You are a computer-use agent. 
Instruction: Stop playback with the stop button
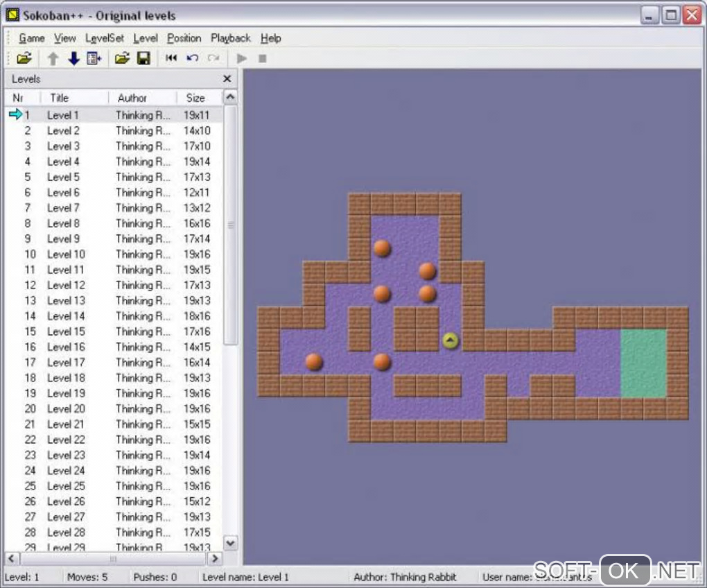click(263, 58)
